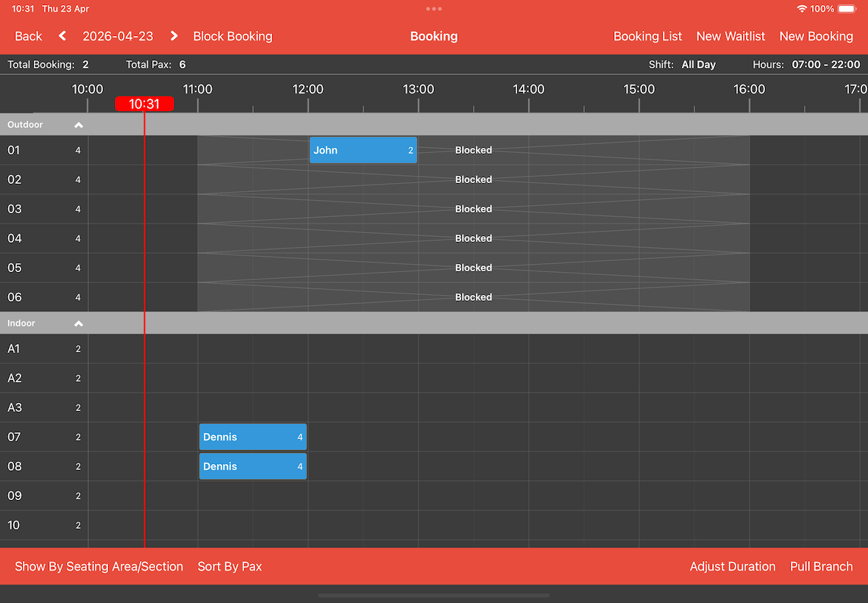Tap the Back button
The height and width of the screenshot is (603, 868).
coord(28,36)
